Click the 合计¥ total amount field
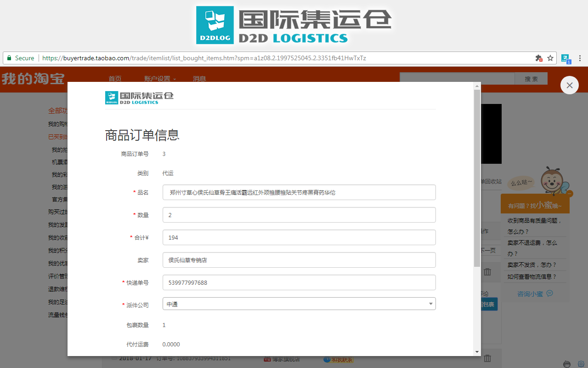This screenshot has height=368, width=588. coord(299,237)
